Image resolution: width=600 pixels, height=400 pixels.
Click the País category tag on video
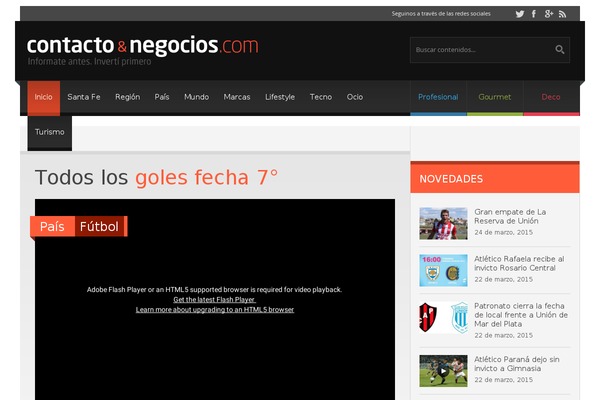click(x=52, y=227)
